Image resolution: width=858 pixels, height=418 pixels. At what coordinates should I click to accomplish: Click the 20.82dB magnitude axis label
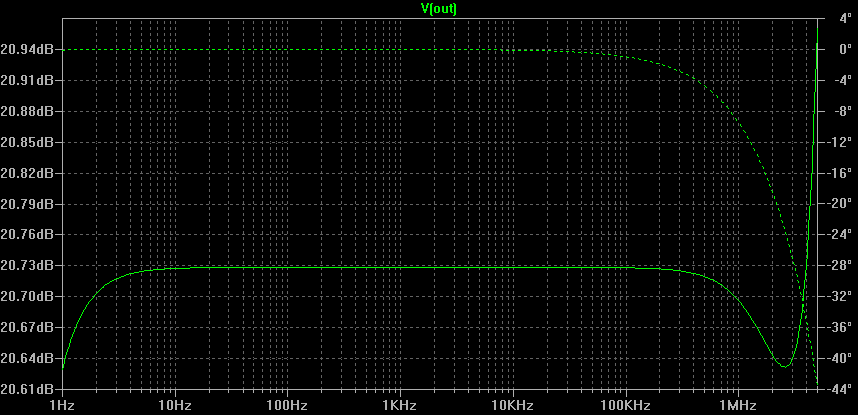click(x=27, y=173)
